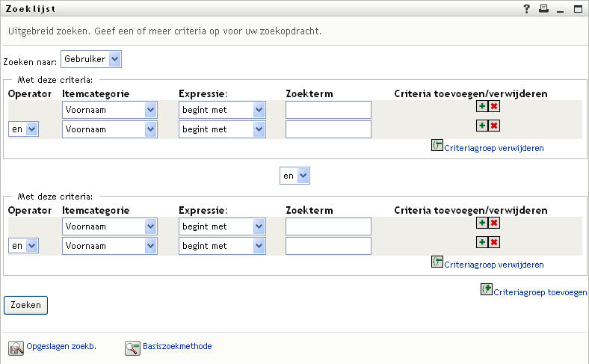Image resolution: width=589 pixels, height=364 pixels.
Task: Click remove-group icon in the second criteria group
Action: (x=437, y=262)
